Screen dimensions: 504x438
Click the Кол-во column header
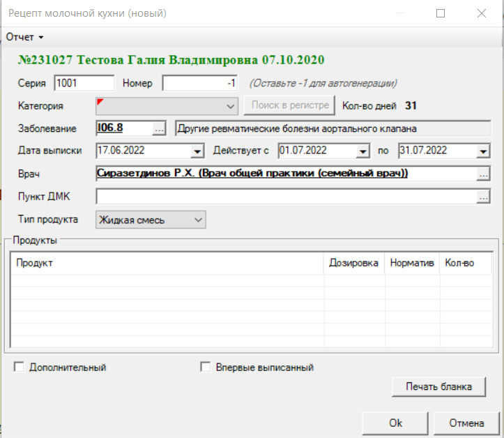coord(466,263)
